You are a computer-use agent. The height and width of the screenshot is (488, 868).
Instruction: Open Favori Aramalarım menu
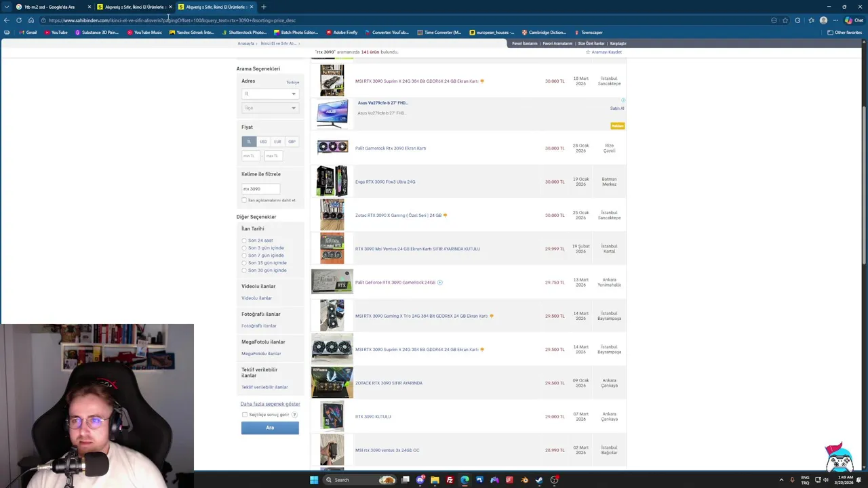pyautogui.click(x=557, y=43)
